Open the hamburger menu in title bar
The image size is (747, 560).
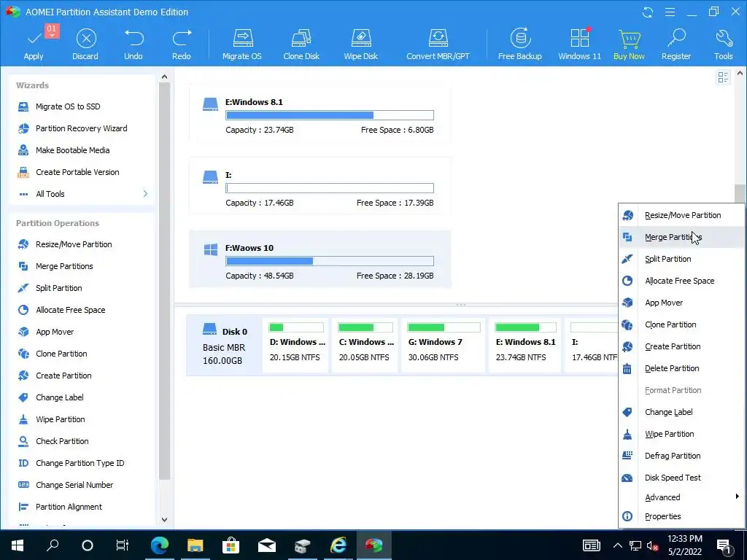pyautogui.click(x=670, y=12)
